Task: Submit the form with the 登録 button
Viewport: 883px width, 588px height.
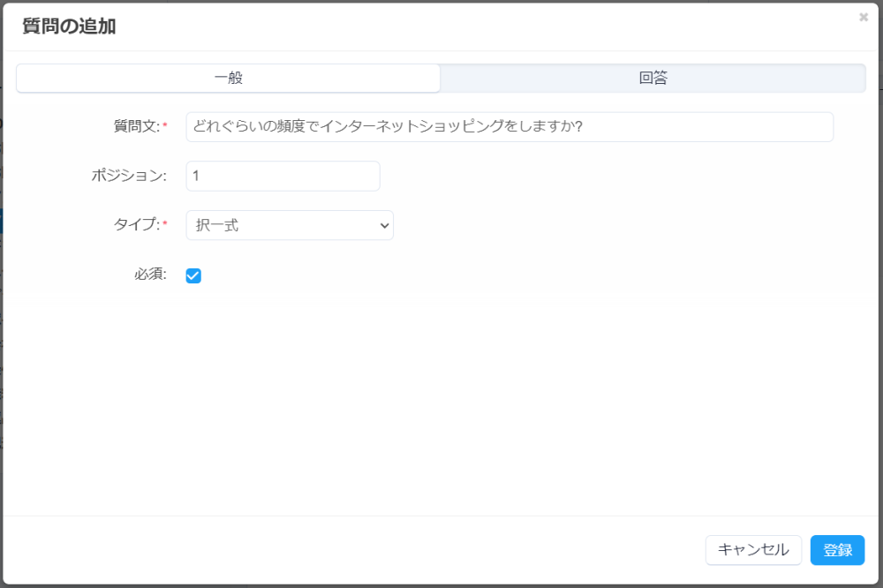Action: 837,550
